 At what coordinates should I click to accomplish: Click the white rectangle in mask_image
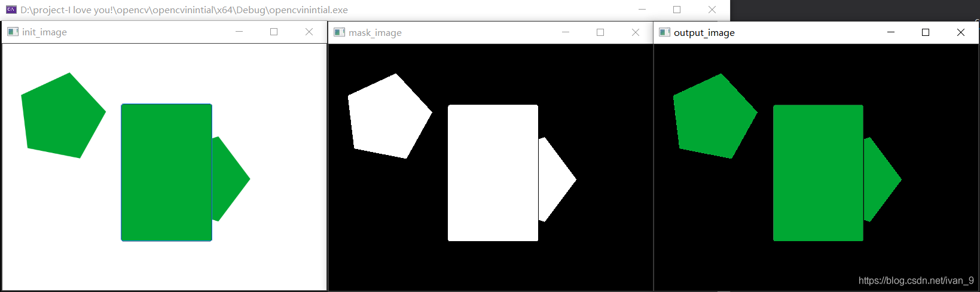point(493,173)
